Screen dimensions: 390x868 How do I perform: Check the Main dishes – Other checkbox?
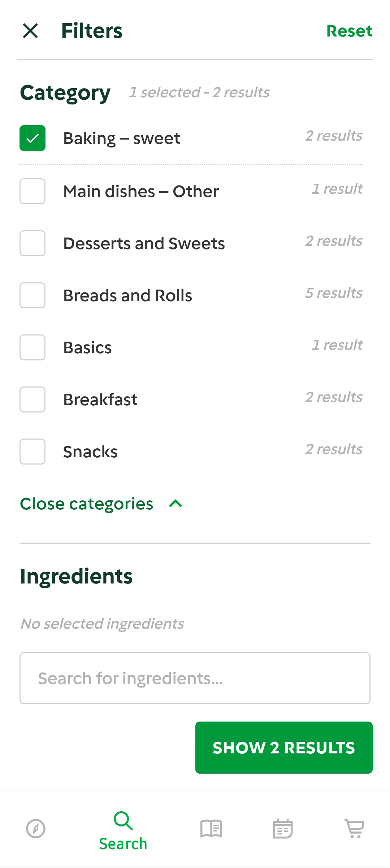coord(32,191)
